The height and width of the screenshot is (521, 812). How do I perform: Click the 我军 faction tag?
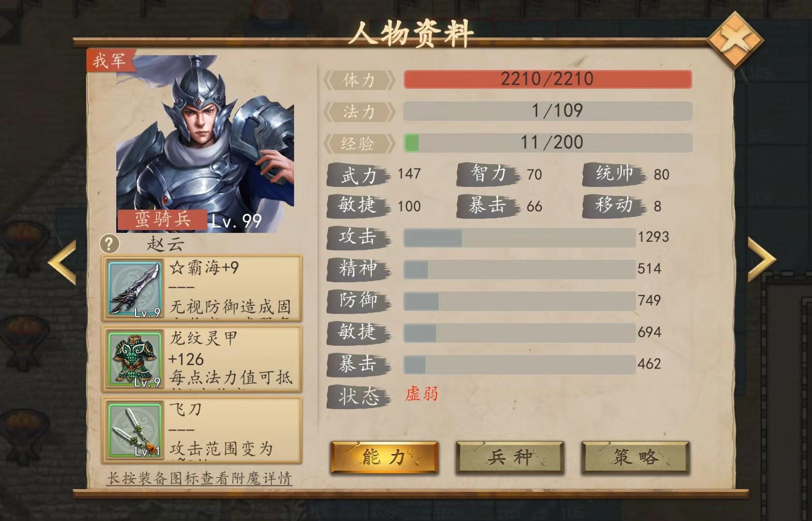[110, 61]
